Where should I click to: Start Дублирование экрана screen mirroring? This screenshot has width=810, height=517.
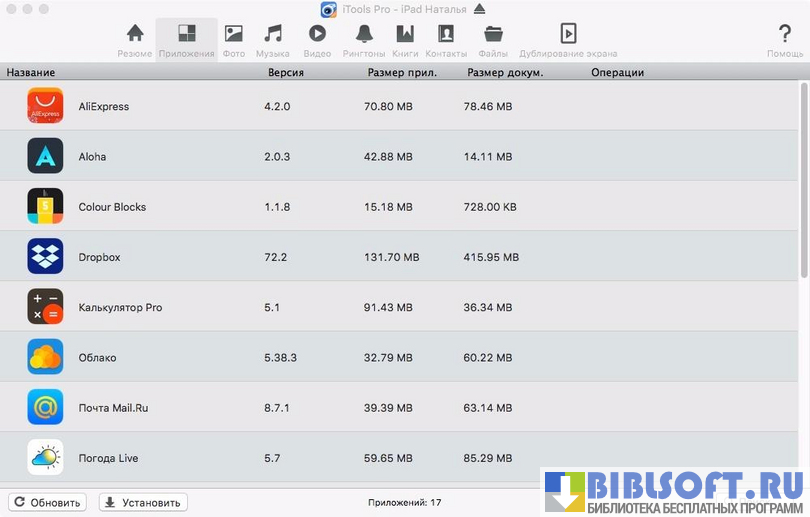[568, 39]
